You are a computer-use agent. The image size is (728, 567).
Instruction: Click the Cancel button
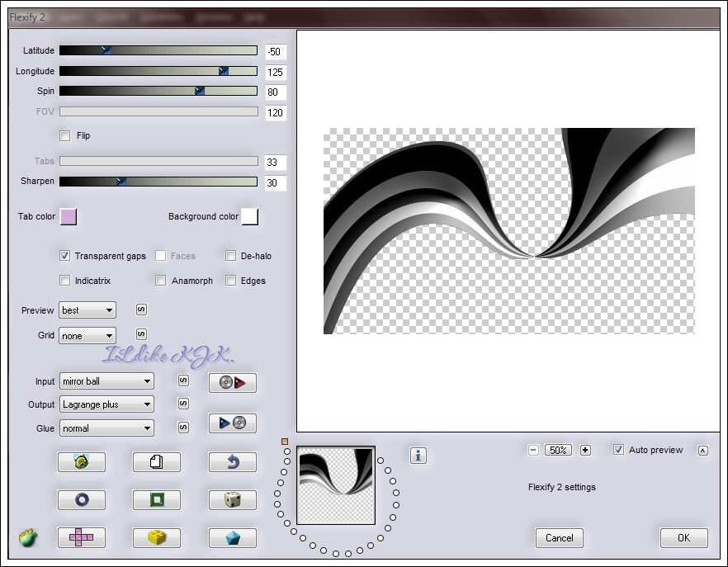pyautogui.click(x=559, y=537)
